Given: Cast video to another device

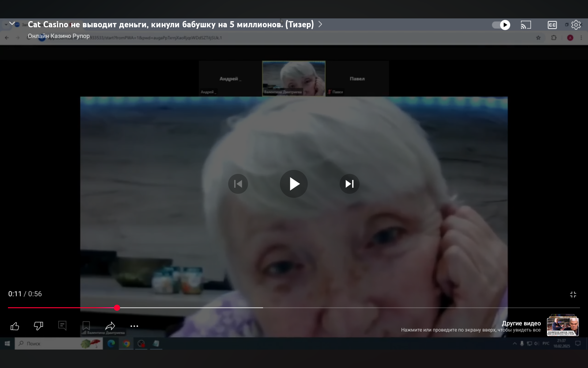Looking at the screenshot, I should 526,25.
